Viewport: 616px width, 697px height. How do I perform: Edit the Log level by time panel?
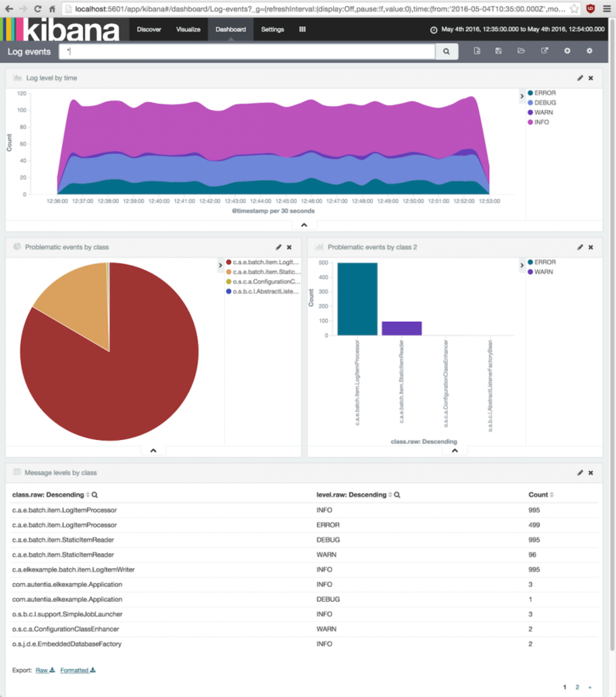pos(580,78)
